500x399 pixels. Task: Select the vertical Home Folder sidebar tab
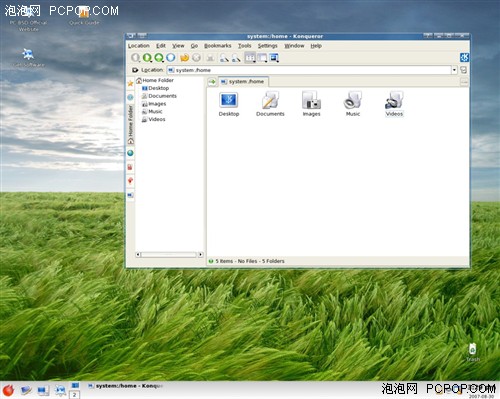[x=130, y=124]
